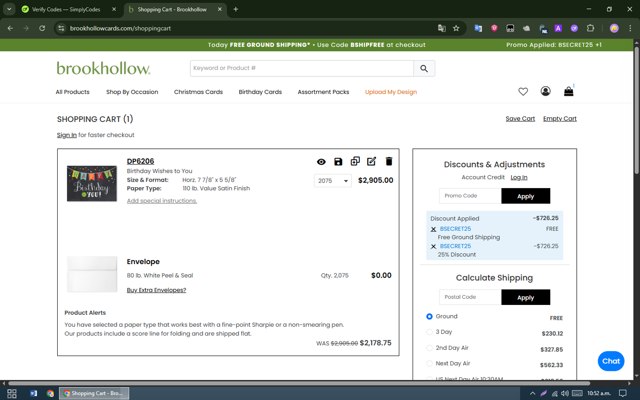The width and height of the screenshot is (640, 400).
Task: Go back with the browser back arrow
Action: point(10,28)
